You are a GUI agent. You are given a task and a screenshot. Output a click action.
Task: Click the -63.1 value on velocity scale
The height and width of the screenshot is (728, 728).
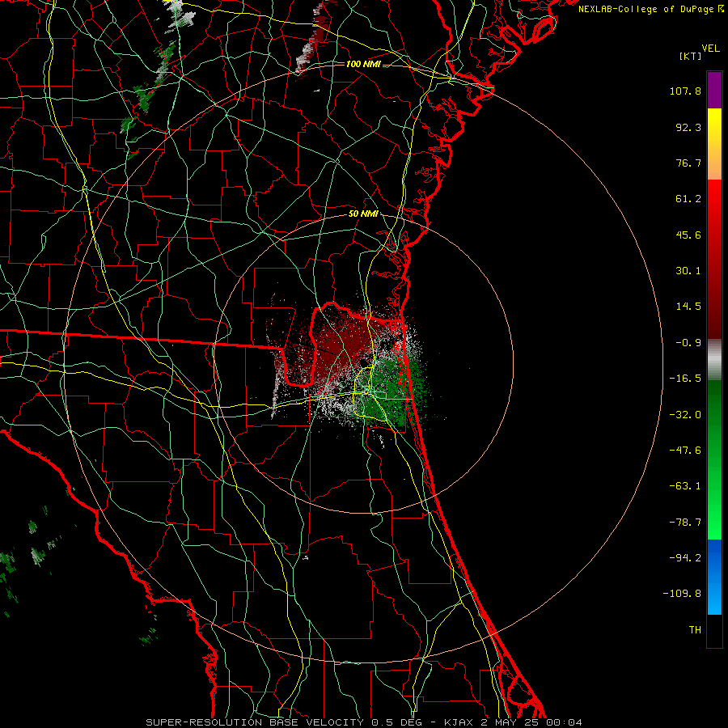point(685,485)
